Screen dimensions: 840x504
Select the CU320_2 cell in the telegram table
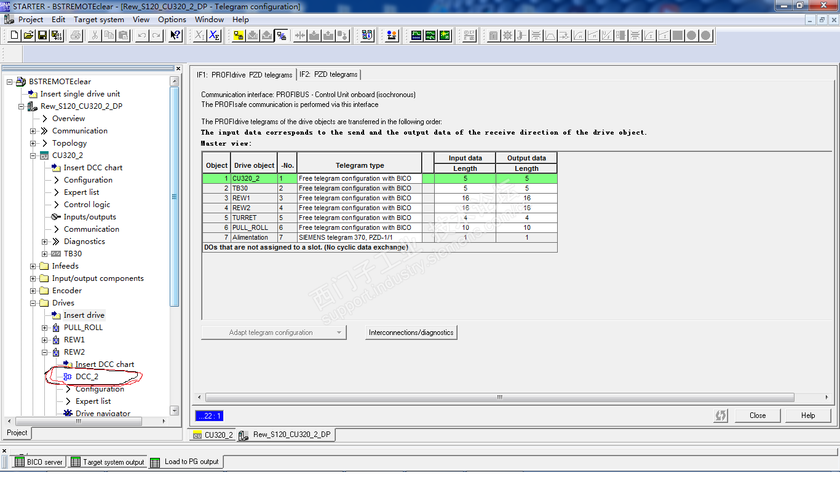[254, 178]
